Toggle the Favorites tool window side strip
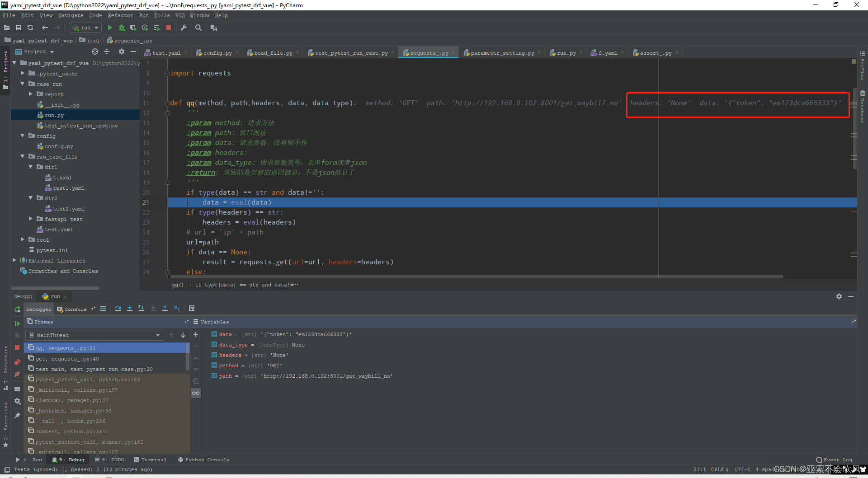Viewport: 868px width, 478px height. [x=5, y=425]
